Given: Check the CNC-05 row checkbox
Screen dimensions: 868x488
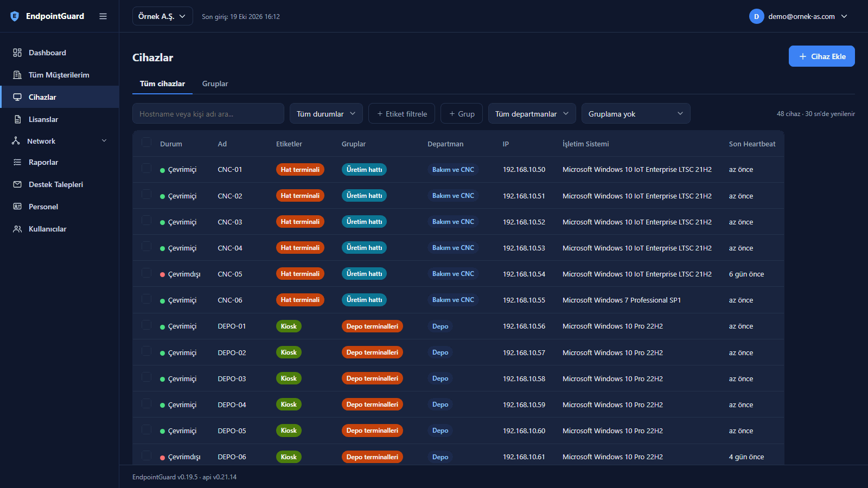Looking at the screenshot, I should (146, 273).
